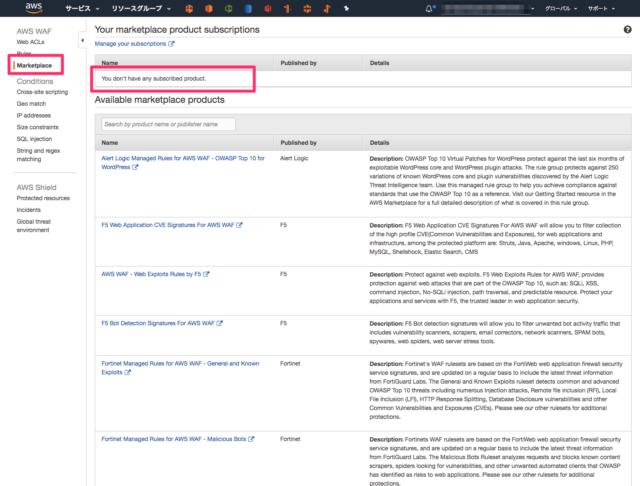Click Published by header in subscriptions table
The height and width of the screenshot is (486, 640).
298,63
